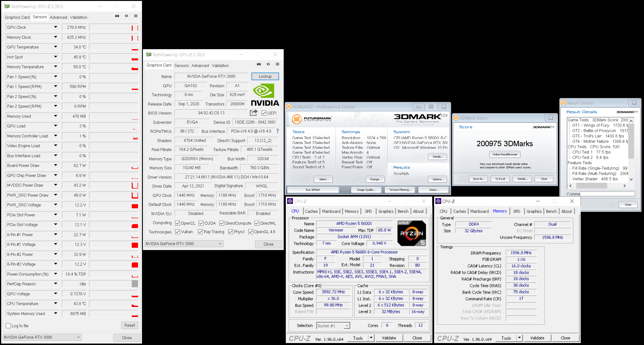This screenshot has width=644, height=345.
Task: Open the GPU selector dropdown in the Graphics Card window
Action: (x=184, y=244)
